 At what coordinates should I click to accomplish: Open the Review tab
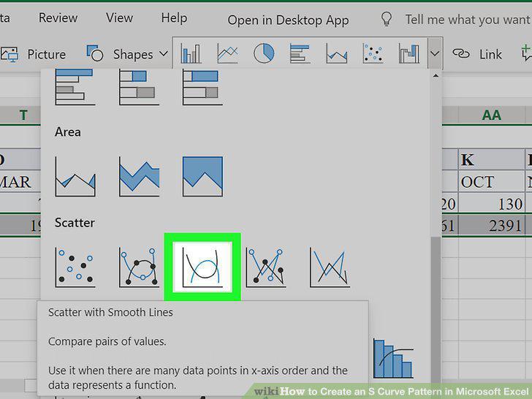58,18
